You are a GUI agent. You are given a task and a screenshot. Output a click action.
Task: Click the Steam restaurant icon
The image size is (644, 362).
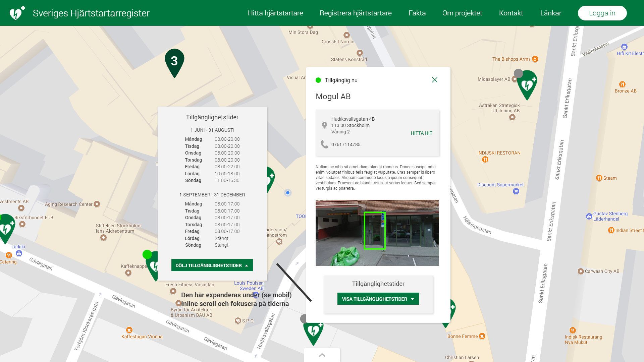click(599, 178)
